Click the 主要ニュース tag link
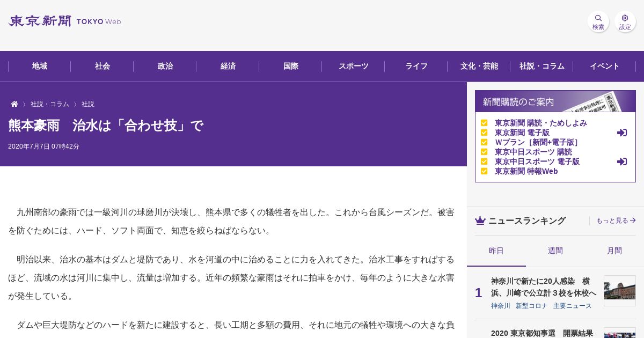 click(573, 306)
